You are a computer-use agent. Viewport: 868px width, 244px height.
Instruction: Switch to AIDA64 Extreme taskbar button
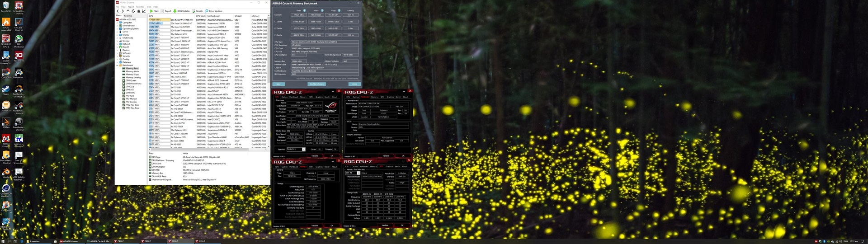point(72,241)
